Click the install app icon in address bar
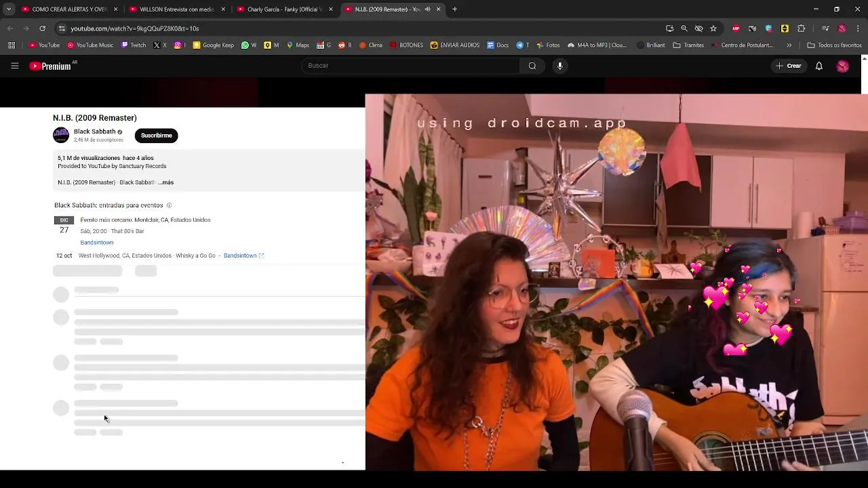 pos(669,28)
